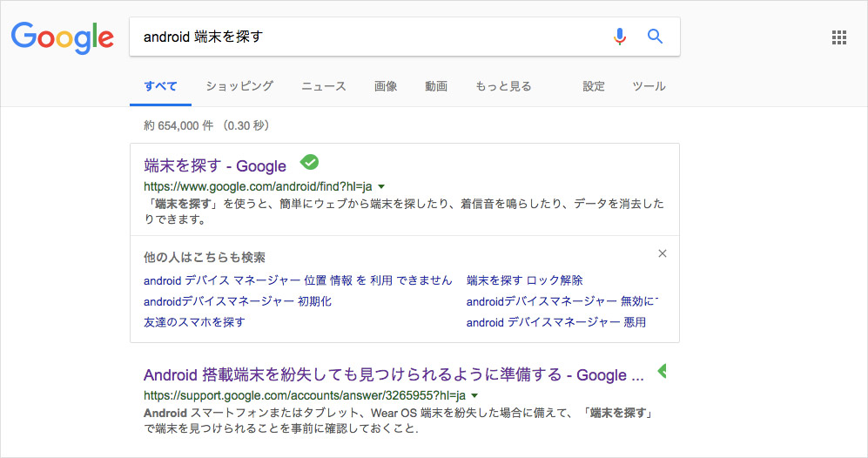This screenshot has height=458, width=868.
Task: Expand the もっと見る menu
Action: tap(503, 86)
